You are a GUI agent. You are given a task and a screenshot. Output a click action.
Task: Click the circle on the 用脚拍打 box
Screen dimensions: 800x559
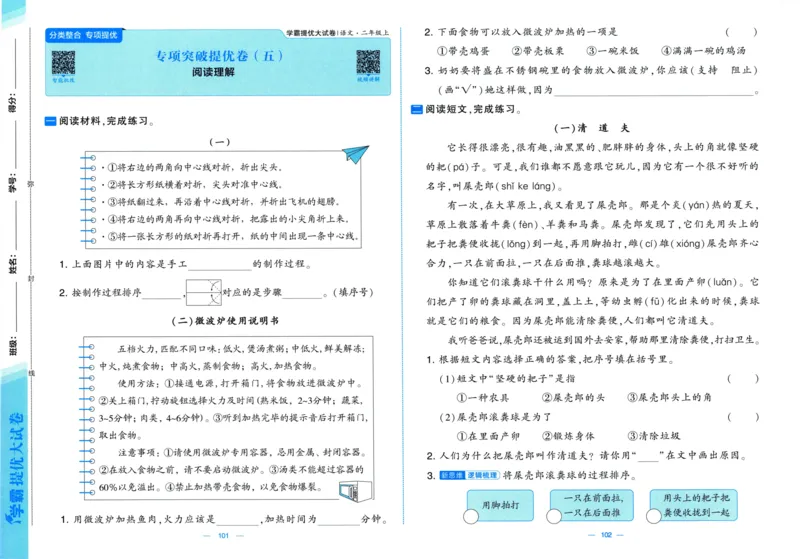(471, 517)
